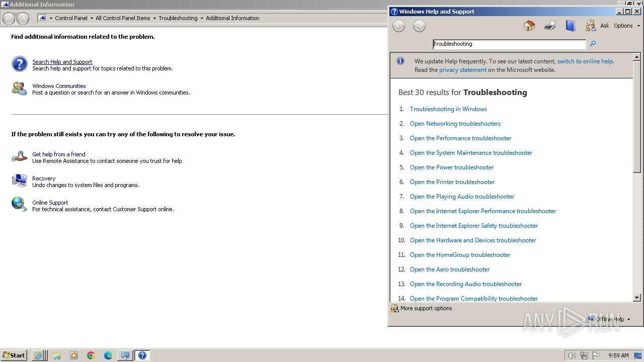Open the Playing Audio troubleshooter result

pos(462,197)
